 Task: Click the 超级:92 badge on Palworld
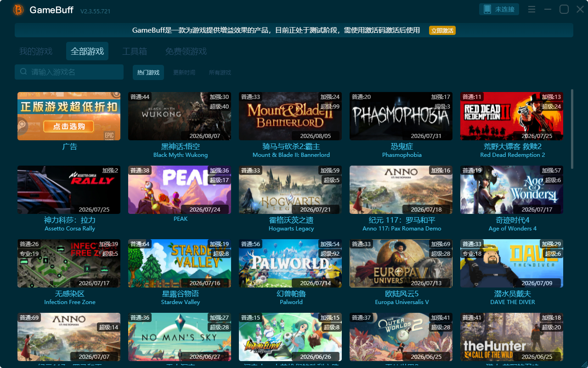click(330, 254)
